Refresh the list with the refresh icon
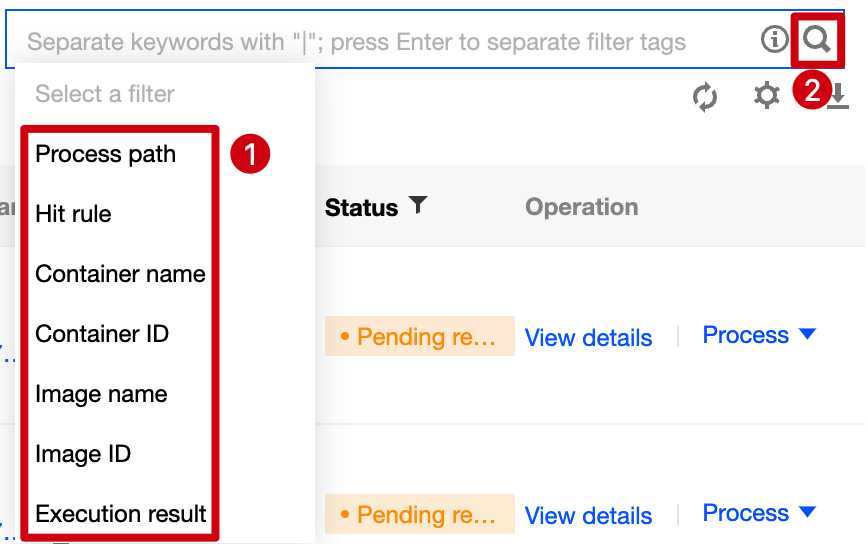The width and height of the screenshot is (868, 544). tap(705, 97)
